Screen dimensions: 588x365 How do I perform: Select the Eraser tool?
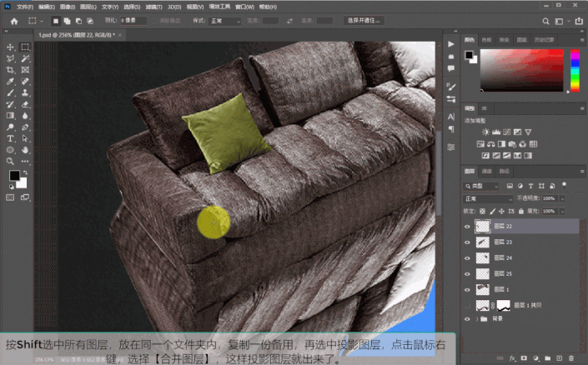[x=25, y=104]
